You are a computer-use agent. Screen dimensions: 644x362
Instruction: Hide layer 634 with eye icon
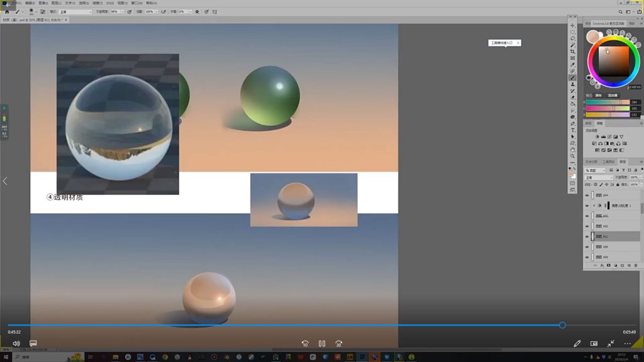(587, 195)
